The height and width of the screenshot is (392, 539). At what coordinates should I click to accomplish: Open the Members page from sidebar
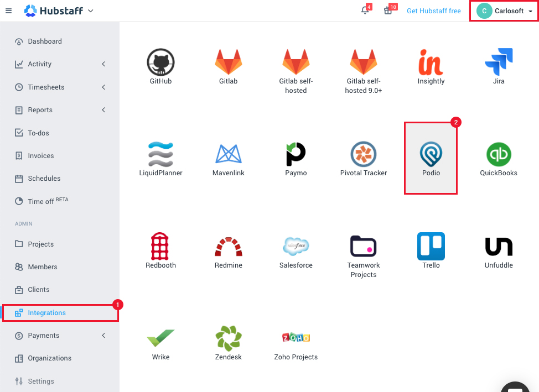click(43, 266)
